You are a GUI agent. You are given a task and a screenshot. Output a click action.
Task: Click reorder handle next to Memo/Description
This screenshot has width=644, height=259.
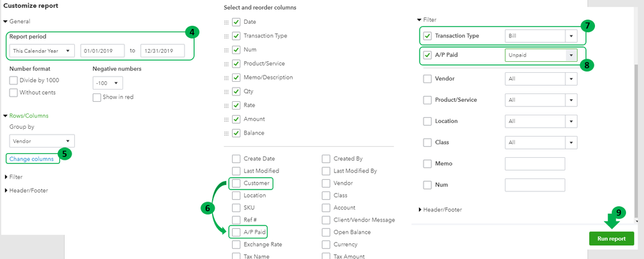tap(226, 77)
